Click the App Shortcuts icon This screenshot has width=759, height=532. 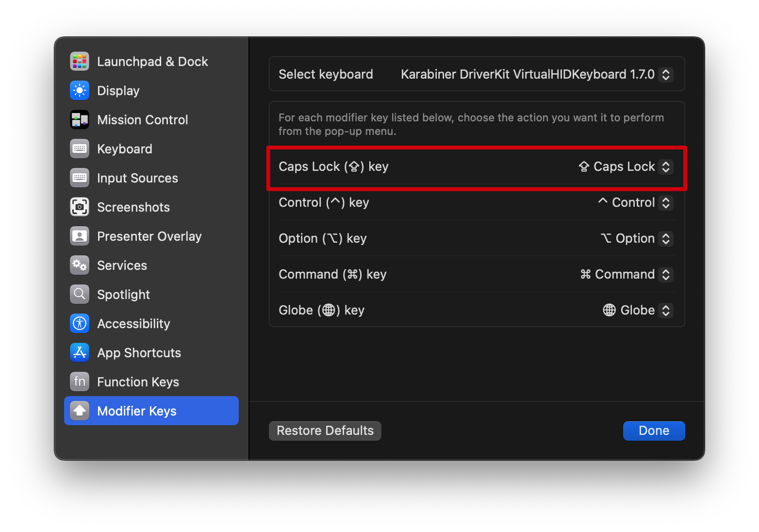[x=80, y=353]
